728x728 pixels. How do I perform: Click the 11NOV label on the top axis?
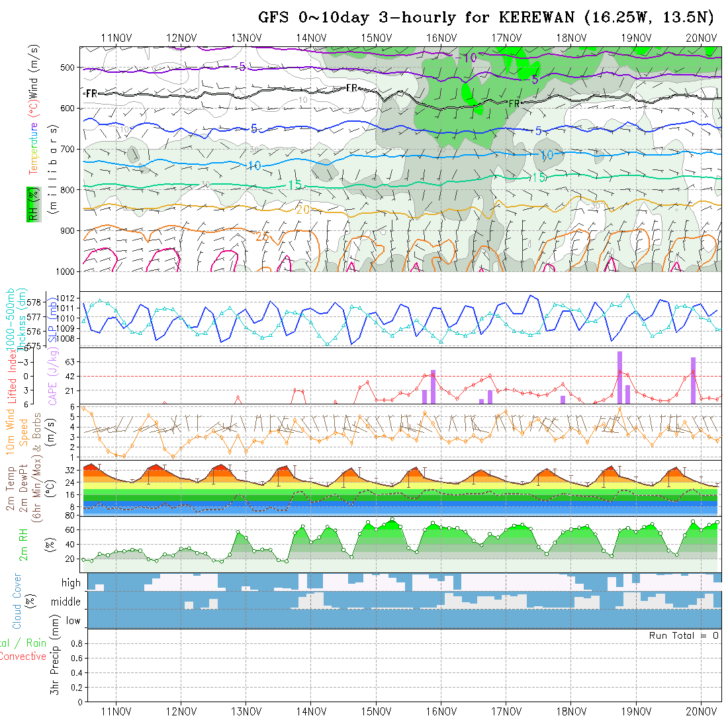(x=116, y=38)
